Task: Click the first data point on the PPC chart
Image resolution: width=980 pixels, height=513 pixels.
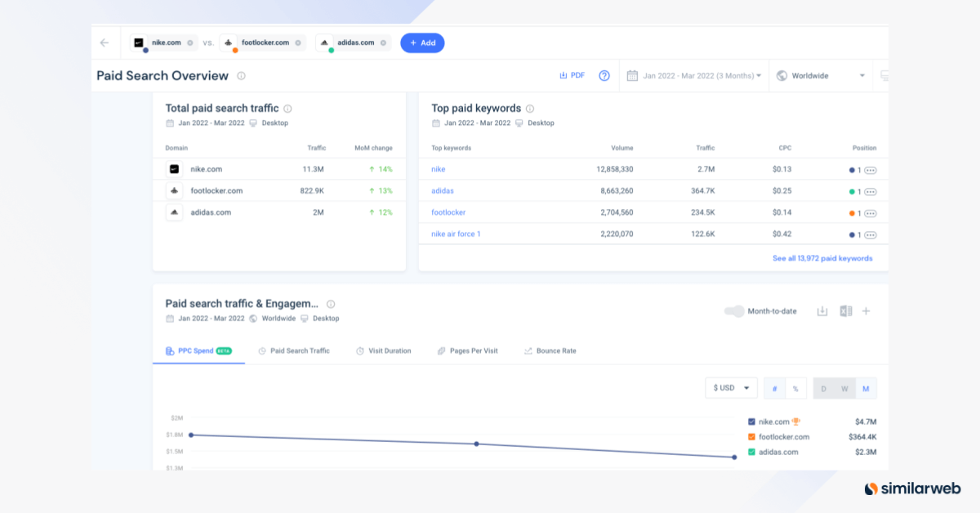Action: click(191, 435)
